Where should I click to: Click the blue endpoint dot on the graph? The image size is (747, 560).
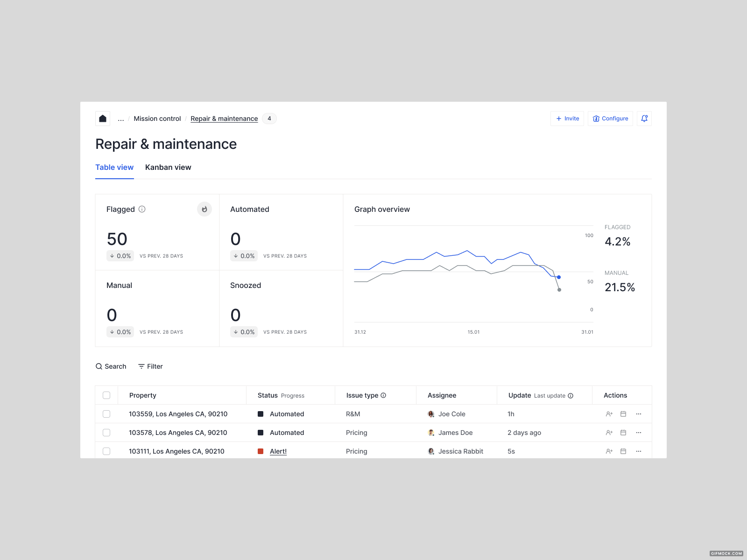[x=558, y=277]
